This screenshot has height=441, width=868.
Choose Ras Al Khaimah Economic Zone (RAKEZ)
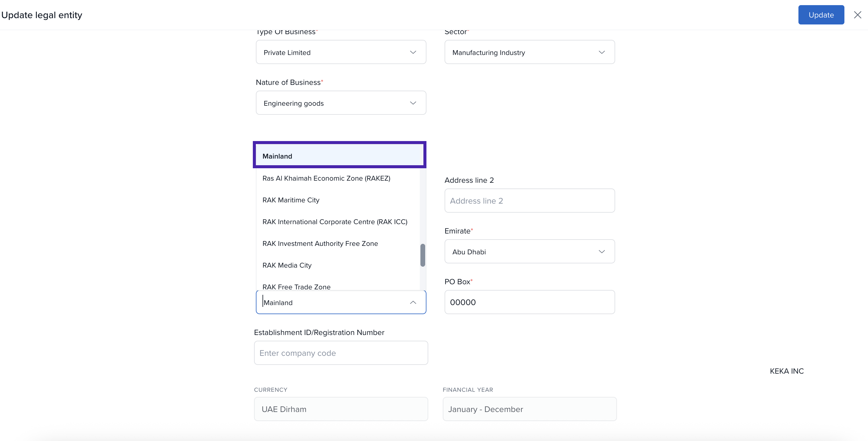point(326,178)
